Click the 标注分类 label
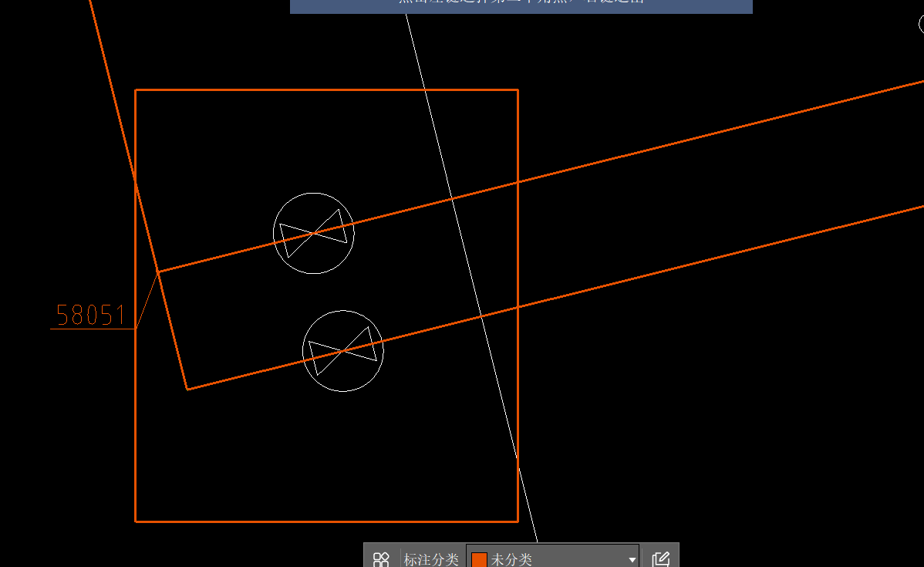 coord(431,559)
